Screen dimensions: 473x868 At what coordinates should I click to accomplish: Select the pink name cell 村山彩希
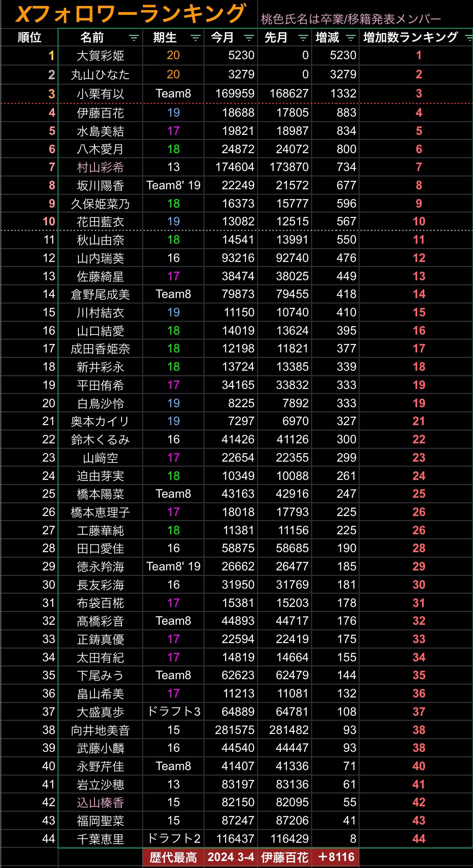pyautogui.click(x=100, y=167)
